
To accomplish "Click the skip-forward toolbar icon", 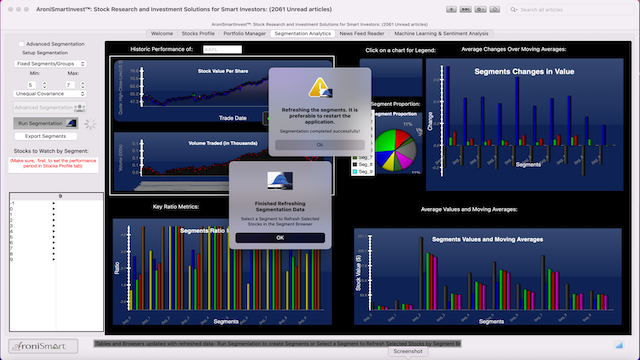I will (x=465, y=9).
